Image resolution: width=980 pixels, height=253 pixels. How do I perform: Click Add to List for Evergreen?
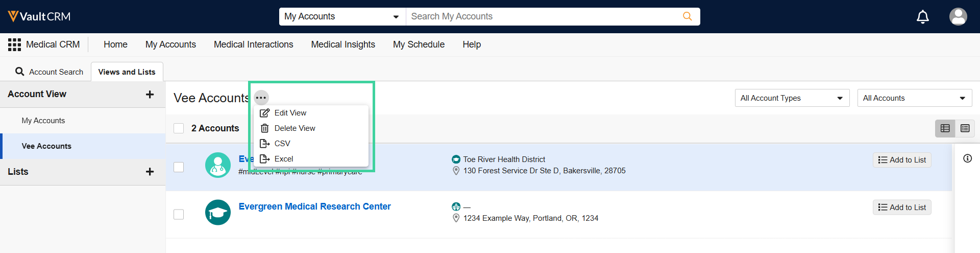click(x=902, y=207)
